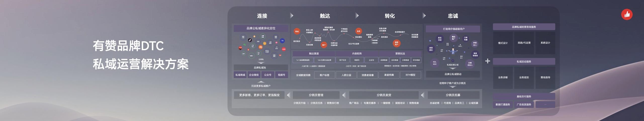The width and height of the screenshot is (644, 121).
Task: Open the 内容矩阵 section header
Action: pos(357,53)
